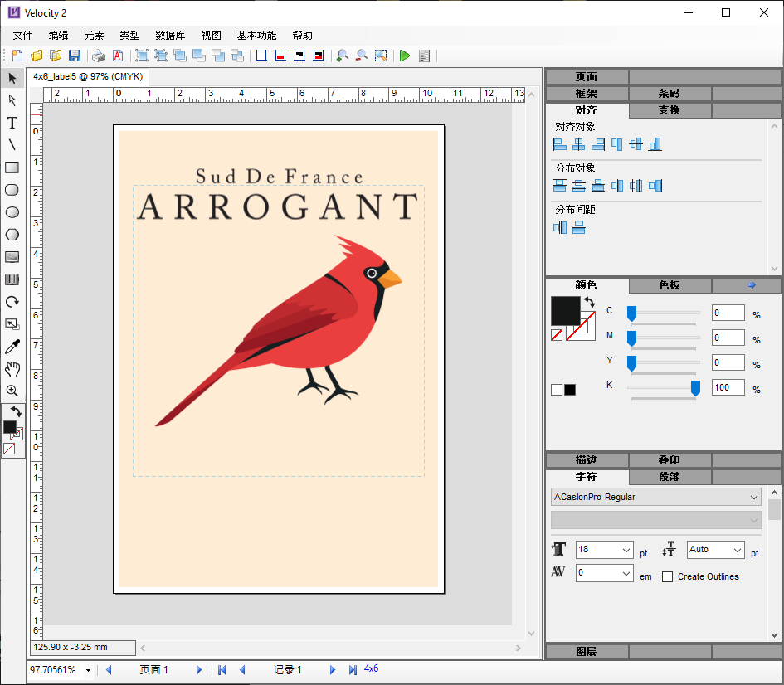Open the 数据库 menu
Viewport: 784px width, 685px height.
click(170, 36)
